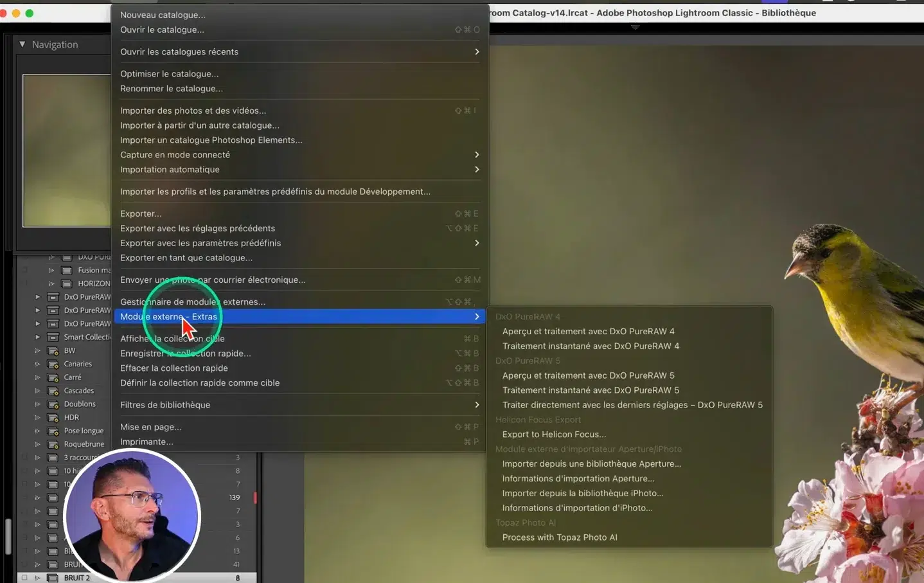Open Mise en page menu entry

click(299, 427)
